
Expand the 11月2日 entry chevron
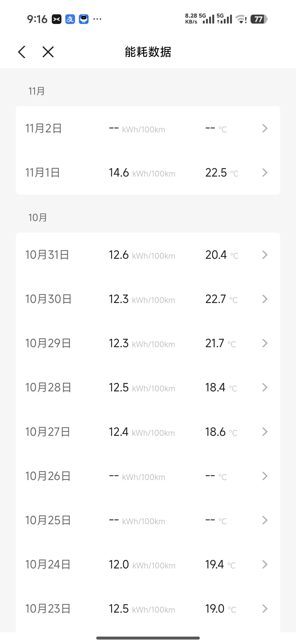pyautogui.click(x=265, y=128)
